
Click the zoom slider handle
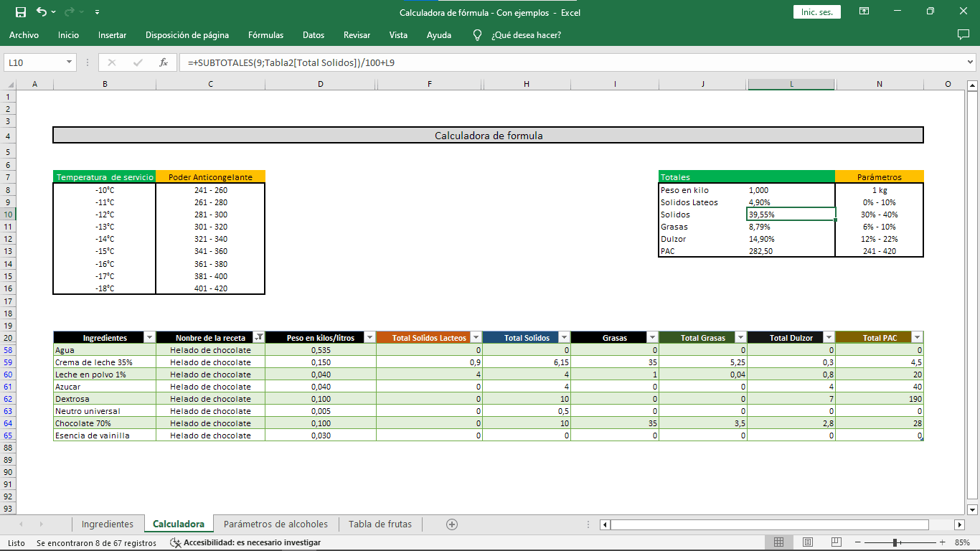click(895, 542)
